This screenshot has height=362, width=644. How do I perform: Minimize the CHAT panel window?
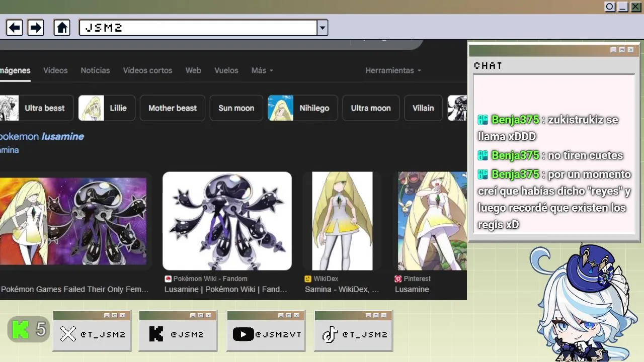tap(613, 50)
